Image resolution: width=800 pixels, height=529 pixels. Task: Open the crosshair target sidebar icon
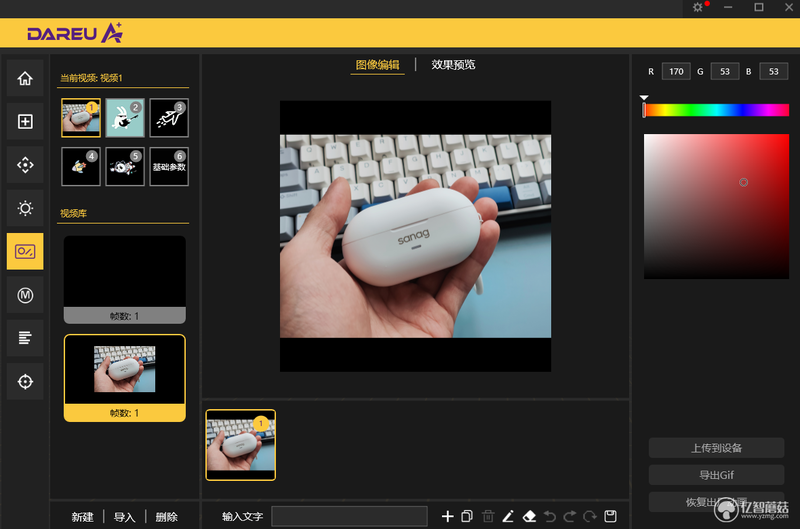point(25,381)
